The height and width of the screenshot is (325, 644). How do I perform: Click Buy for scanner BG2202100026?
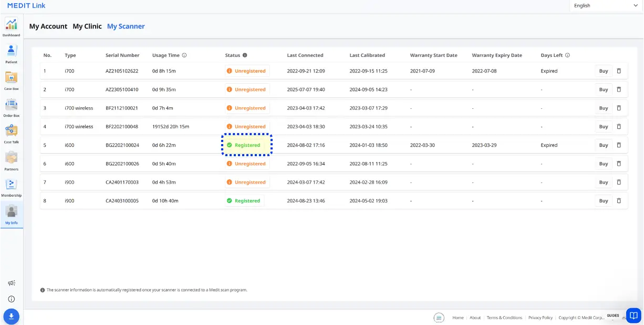coord(604,164)
